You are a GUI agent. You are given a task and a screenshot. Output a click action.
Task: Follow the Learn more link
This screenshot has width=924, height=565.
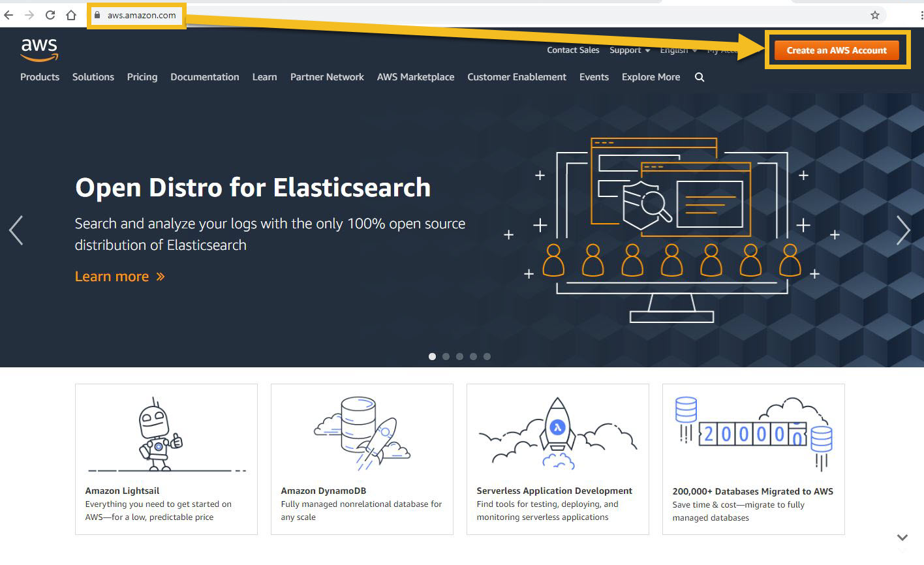coord(120,277)
